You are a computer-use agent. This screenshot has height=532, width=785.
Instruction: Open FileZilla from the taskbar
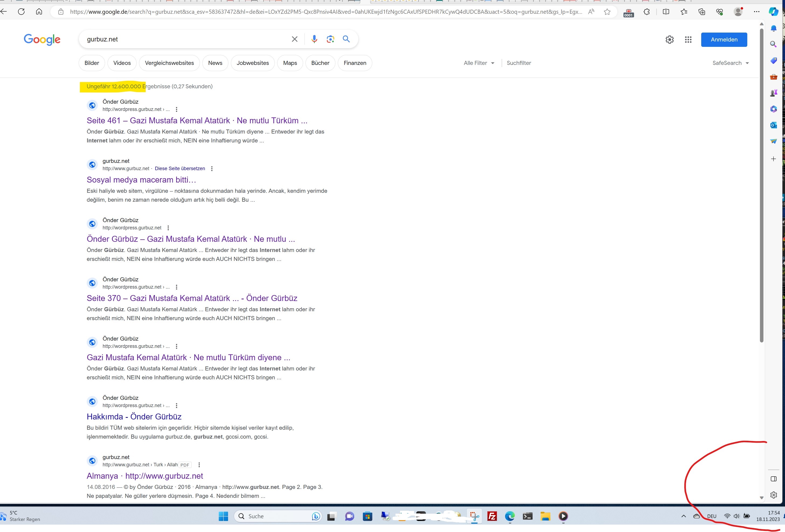pos(492,516)
